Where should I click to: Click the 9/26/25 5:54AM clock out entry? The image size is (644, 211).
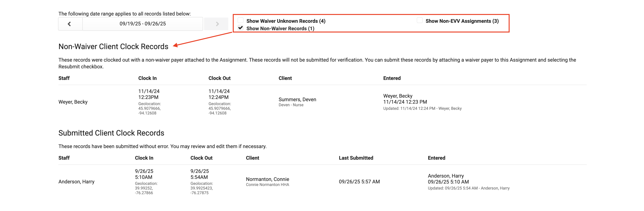199,174
